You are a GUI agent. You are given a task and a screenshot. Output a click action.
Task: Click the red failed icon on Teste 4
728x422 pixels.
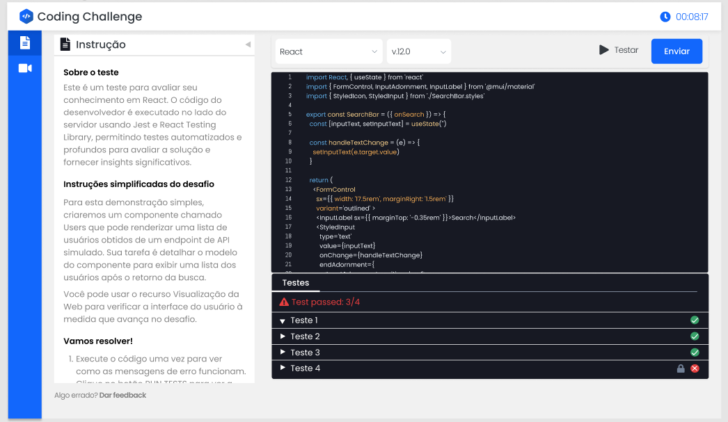click(x=694, y=368)
